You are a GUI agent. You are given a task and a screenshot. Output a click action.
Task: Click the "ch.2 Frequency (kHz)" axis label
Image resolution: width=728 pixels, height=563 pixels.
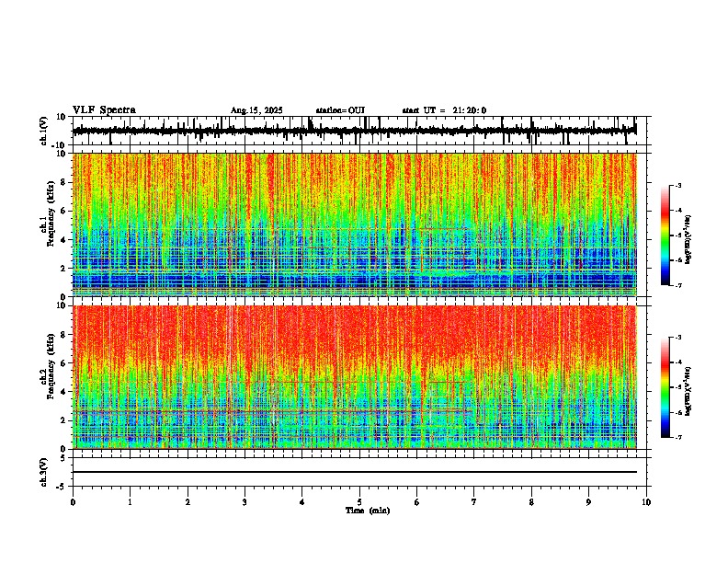tap(48, 366)
